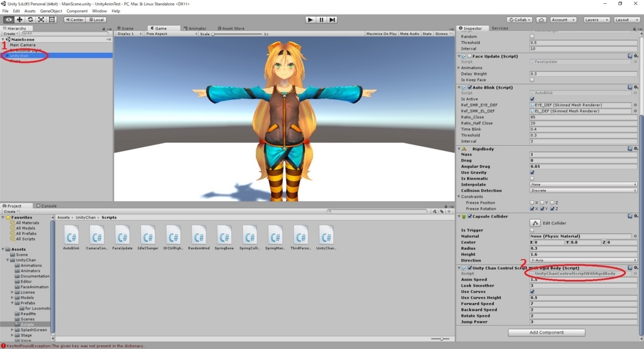The height and width of the screenshot is (349, 644).
Task: Select the RandomWind script icon
Action: coord(199,237)
